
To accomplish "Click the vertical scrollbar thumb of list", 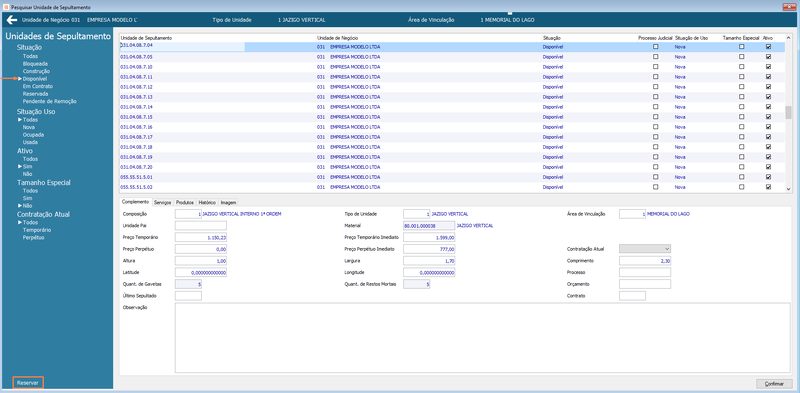I will tap(788, 112).
